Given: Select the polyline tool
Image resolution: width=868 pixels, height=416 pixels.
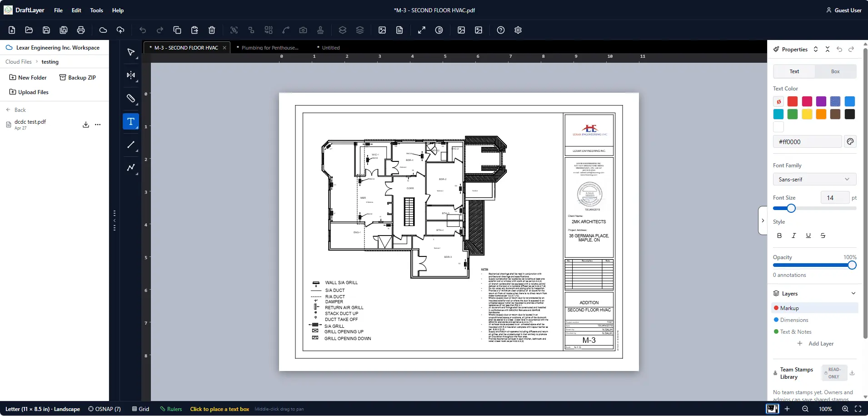Looking at the screenshot, I should 131,167.
